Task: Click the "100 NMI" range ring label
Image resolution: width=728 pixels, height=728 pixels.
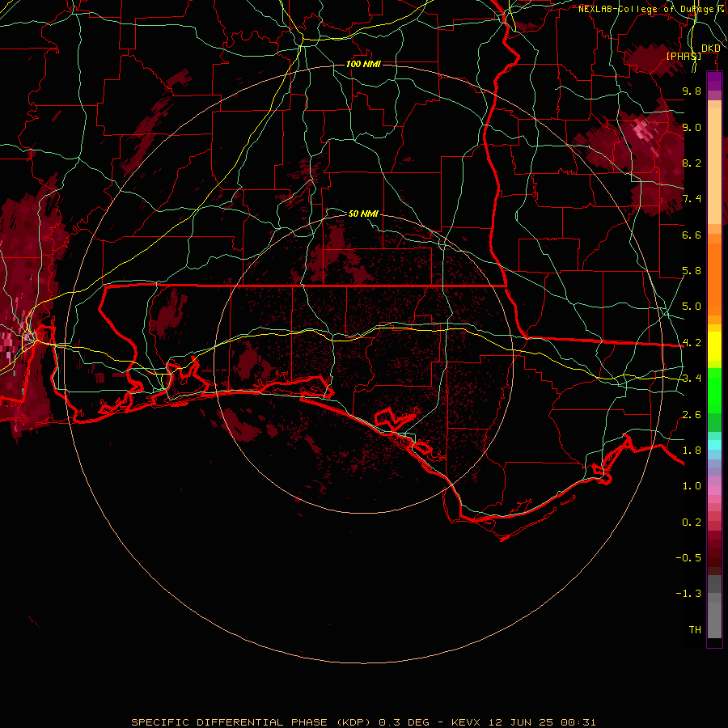Action: tap(363, 64)
